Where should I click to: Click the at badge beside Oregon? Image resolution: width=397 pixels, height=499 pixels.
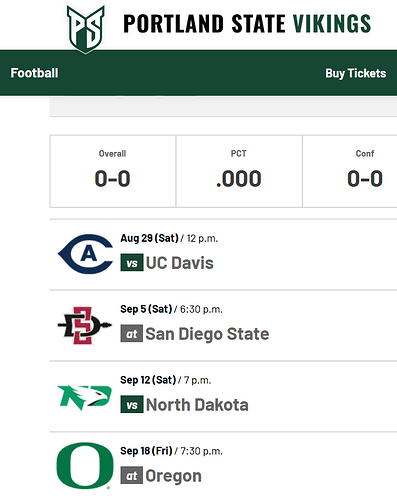coord(132,476)
